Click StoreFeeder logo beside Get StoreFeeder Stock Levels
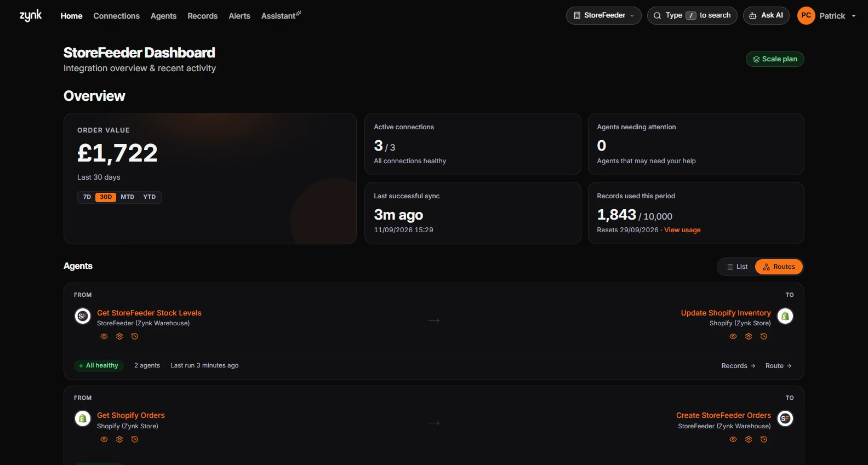This screenshot has height=465, width=868. coord(83,316)
